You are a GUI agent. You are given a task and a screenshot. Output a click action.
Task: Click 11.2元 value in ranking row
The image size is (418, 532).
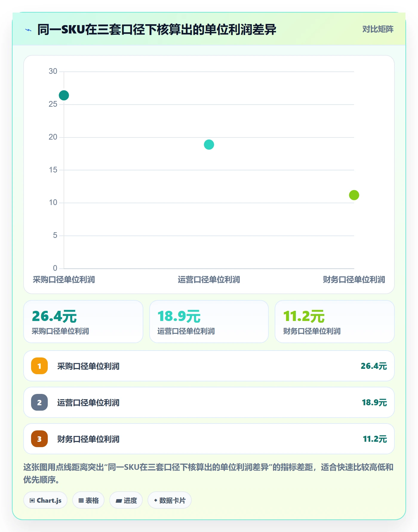coord(375,439)
